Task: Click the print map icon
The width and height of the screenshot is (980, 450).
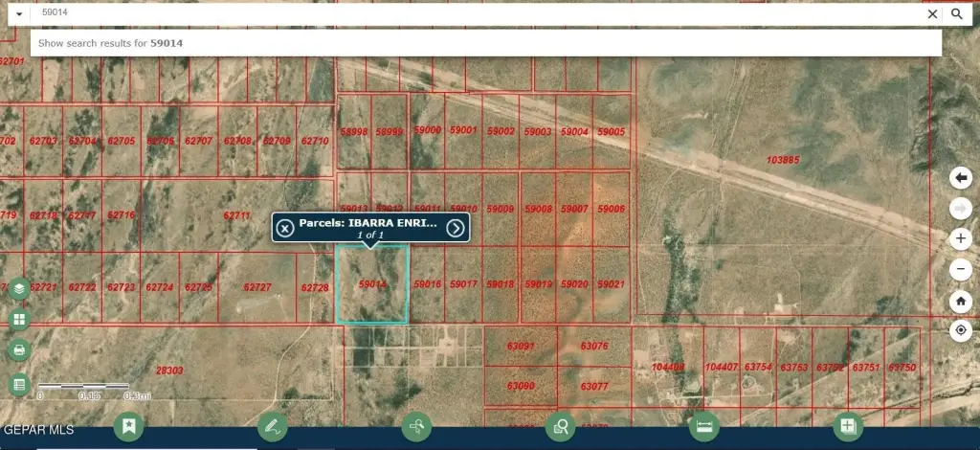Action: click(x=18, y=350)
